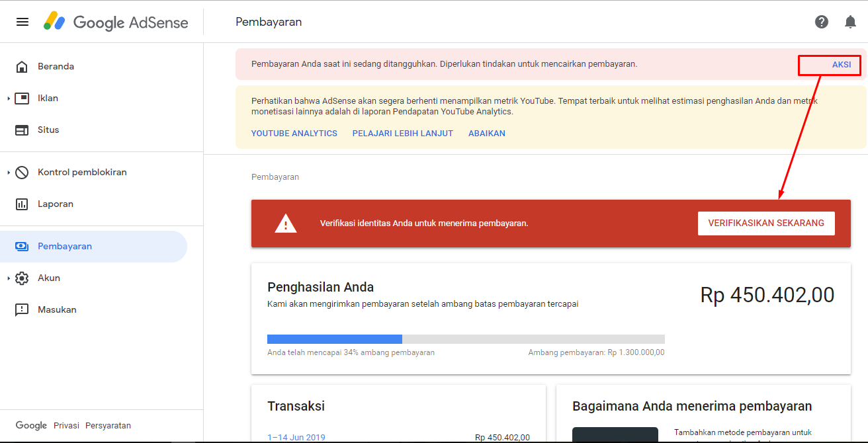The image size is (868, 443).
Task: Select the Situs icon in the sidebar
Action: coord(22,130)
